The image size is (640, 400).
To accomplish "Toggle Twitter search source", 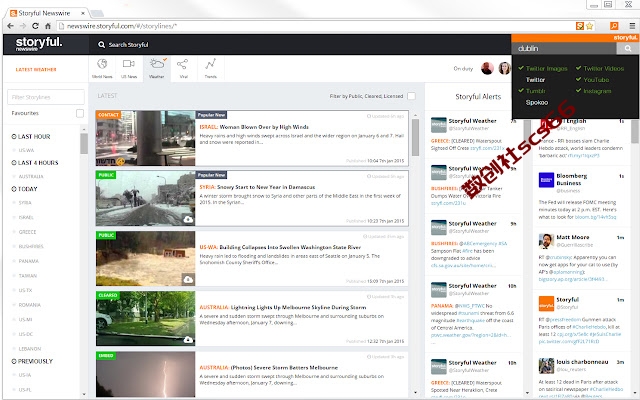I will click(x=535, y=80).
